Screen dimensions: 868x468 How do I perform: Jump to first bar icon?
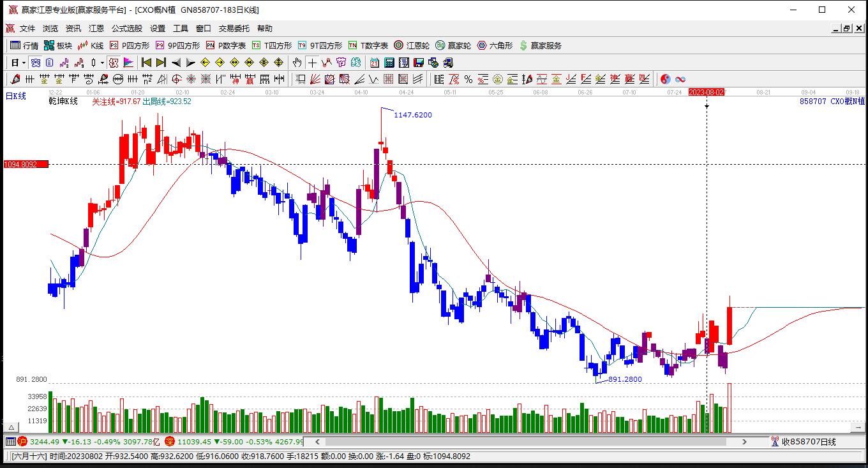click(146, 63)
